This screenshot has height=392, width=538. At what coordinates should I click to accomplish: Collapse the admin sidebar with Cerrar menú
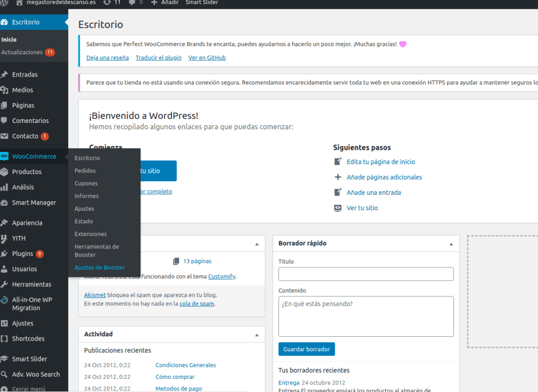click(28, 388)
